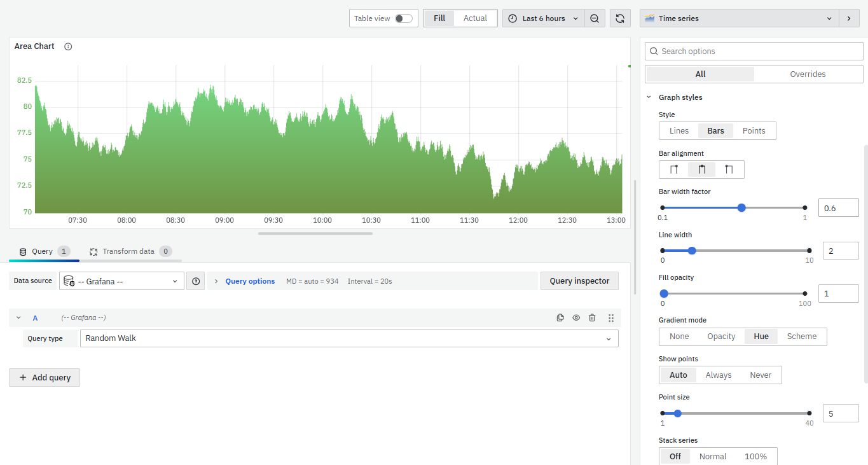Select Opacity gradient mode
Screen dimensions: 868x465
pyautogui.click(x=721, y=337)
